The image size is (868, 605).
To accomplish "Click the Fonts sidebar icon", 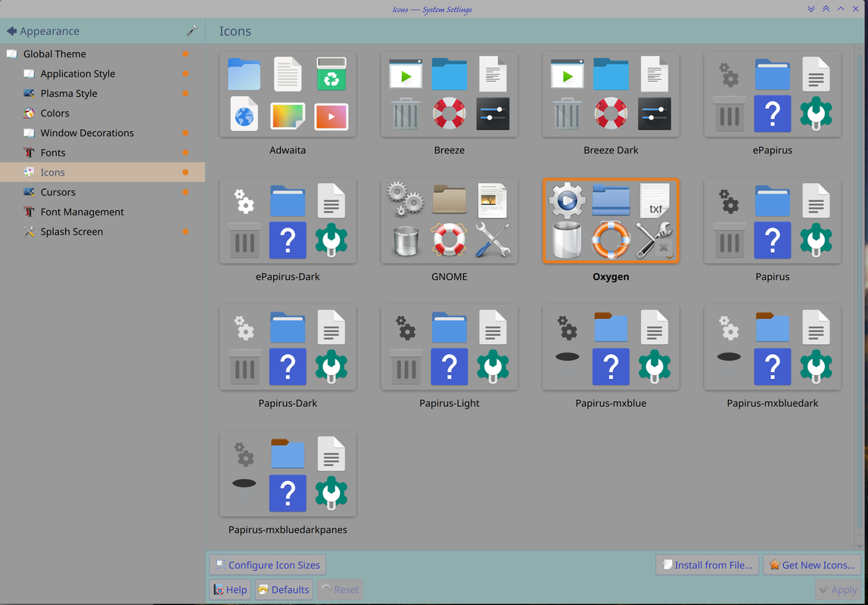I will (x=29, y=153).
